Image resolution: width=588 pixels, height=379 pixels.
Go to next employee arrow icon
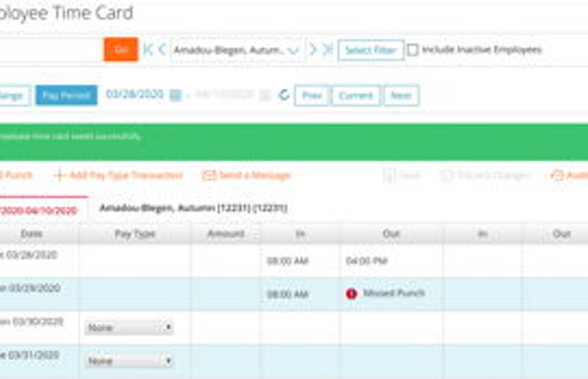[x=313, y=49]
